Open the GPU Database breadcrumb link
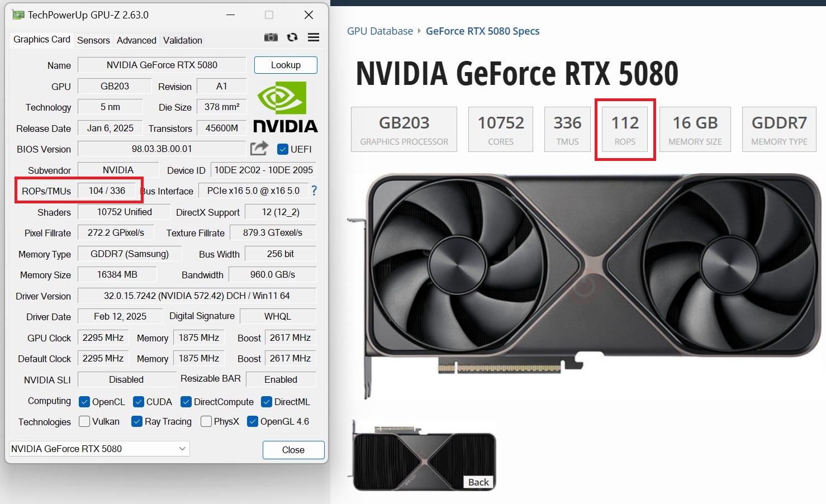The width and height of the screenshot is (826, 504). tap(380, 31)
